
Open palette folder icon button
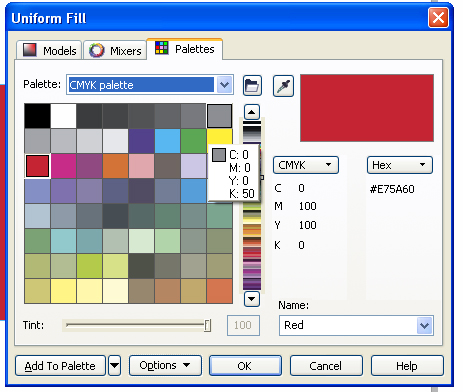[252, 86]
